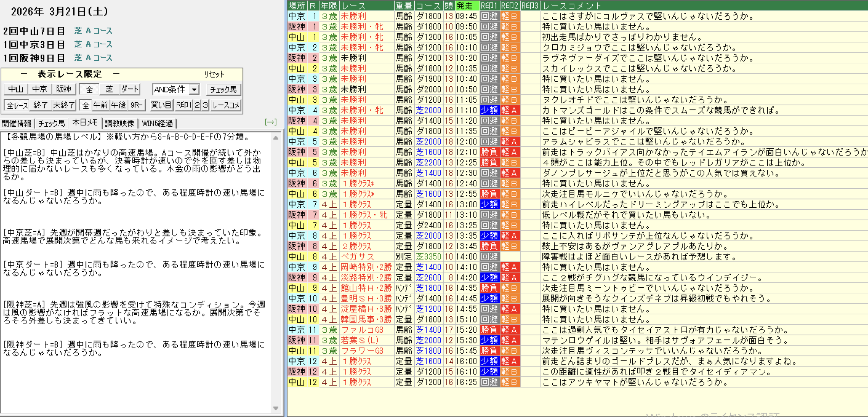Sort by the 場所 column header

pyautogui.click(x=297, y=5)
